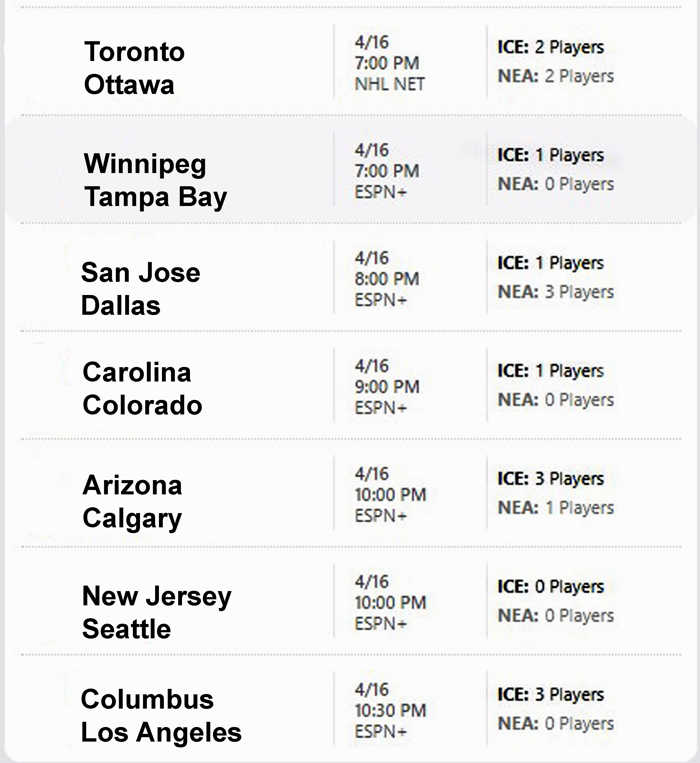
Task: Select the New Jersey team name
Action: [156, 596]
